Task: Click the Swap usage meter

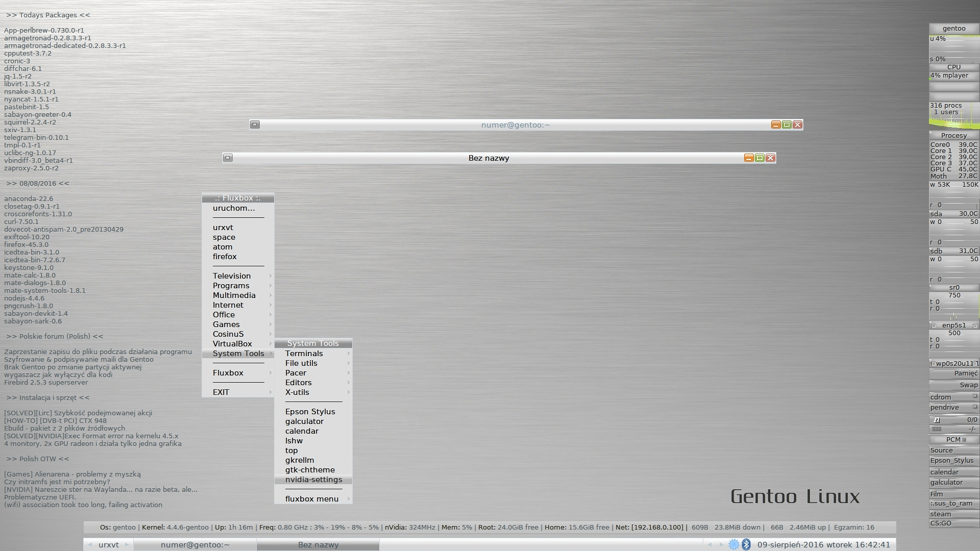Action: pos(954,385)
